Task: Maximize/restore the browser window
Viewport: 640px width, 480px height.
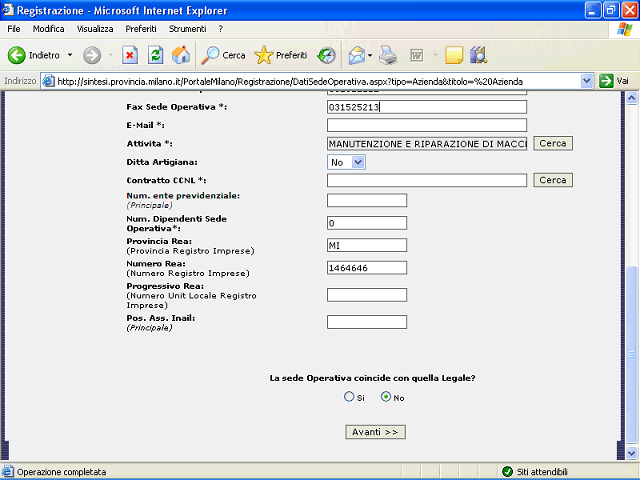Action: coord(611,10)
